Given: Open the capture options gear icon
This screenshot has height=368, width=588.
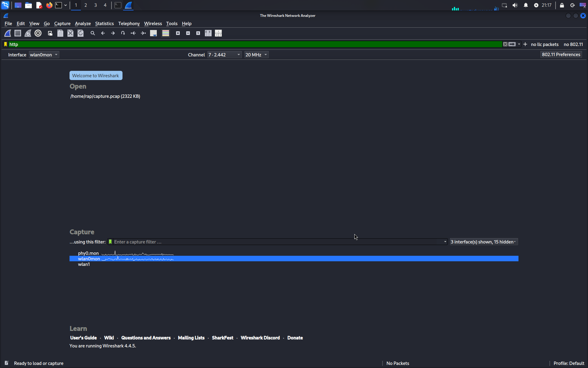Looking at the screenshot, I should tap(38, 33).
